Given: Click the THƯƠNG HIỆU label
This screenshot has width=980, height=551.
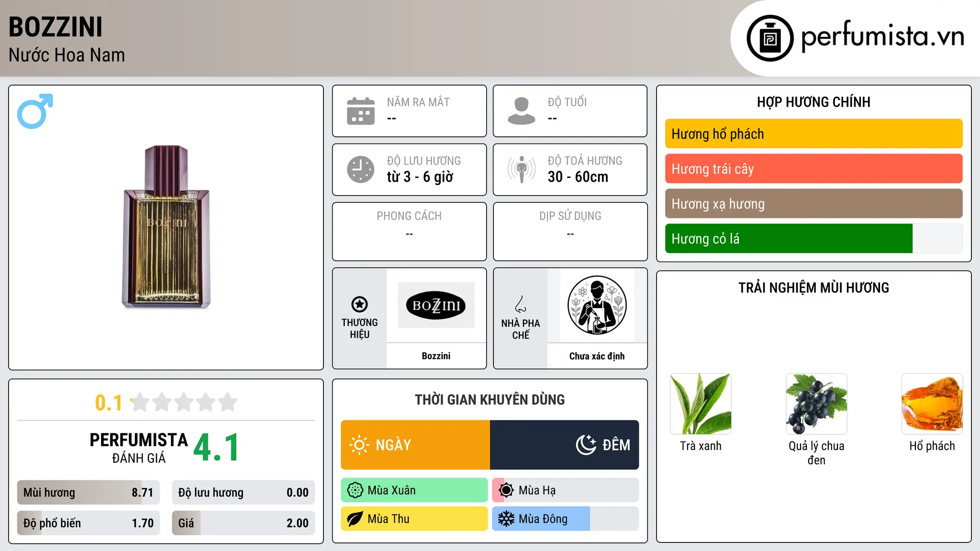Looking at the screenshot, I should click(x=359, y=329).
